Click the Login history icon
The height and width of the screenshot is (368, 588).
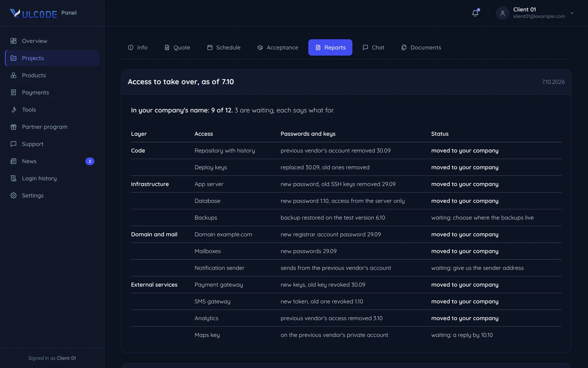14,178
